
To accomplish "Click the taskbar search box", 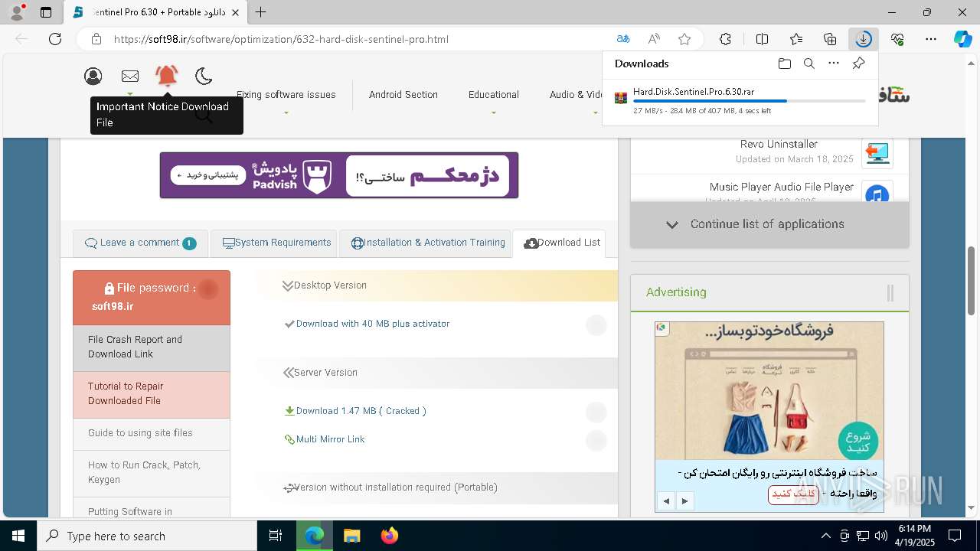I will pyautogui.click(x=147, y=536).
